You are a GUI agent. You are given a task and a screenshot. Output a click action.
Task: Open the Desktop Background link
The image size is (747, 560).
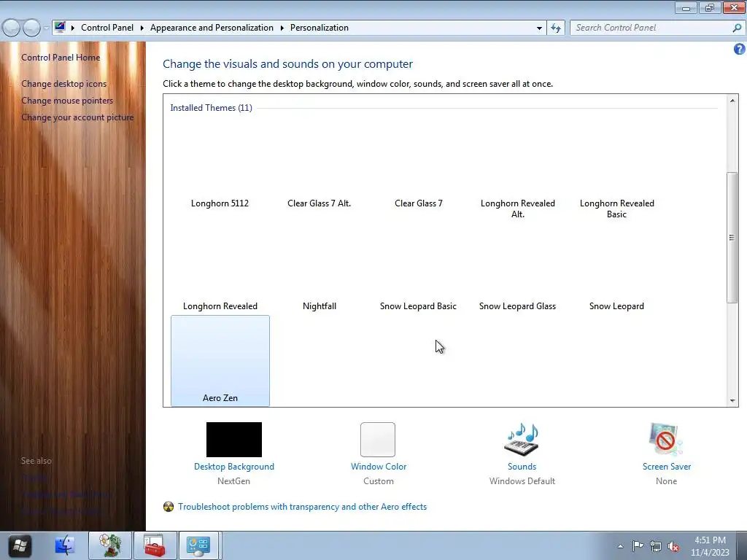tap(234, 467)
